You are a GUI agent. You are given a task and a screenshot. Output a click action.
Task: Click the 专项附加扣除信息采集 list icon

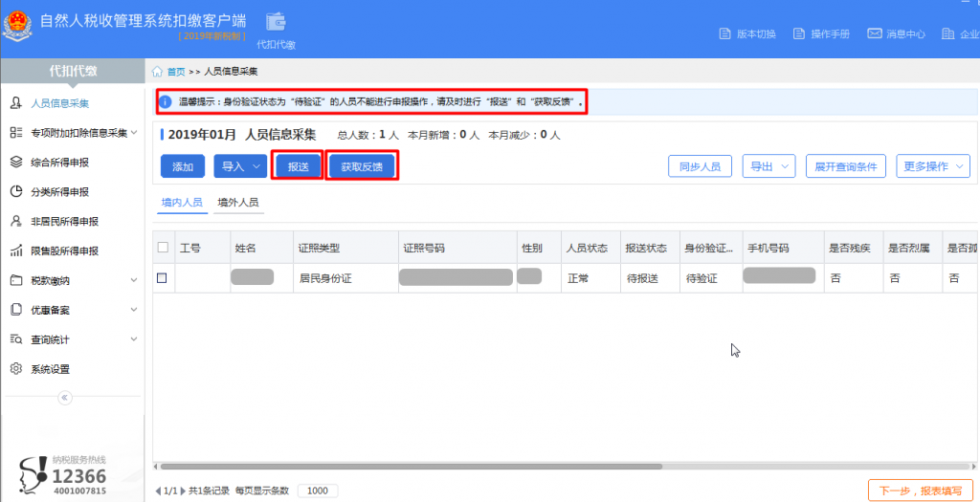coord(16,132)
